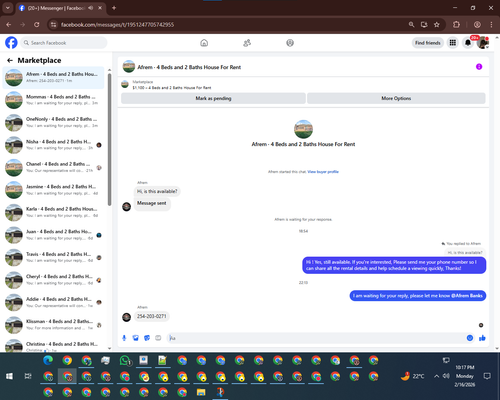Send a thumbs-up like

(x=482, y=338)
